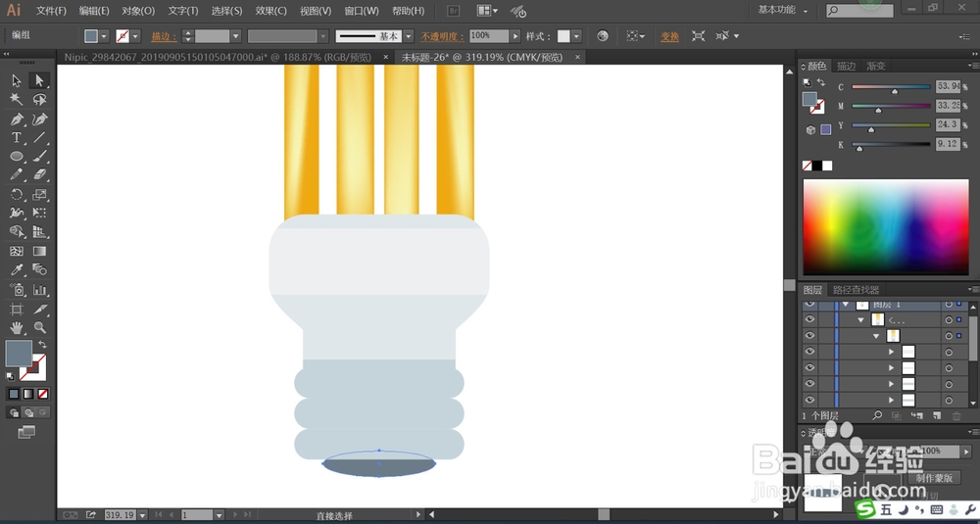
Task: Set toolbox paint mode to None
Action: [43, 394]
